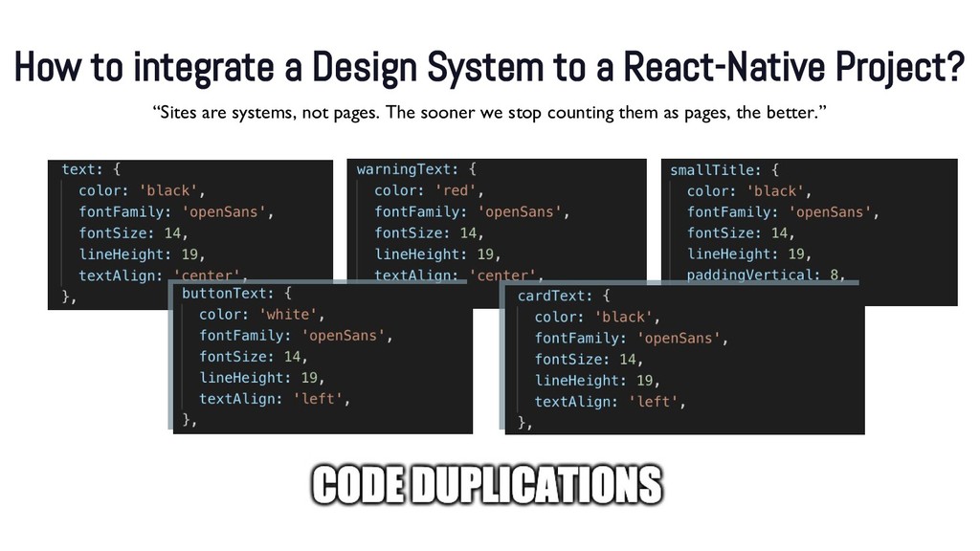Select the paddingVertical: 8 line
This screenshot has width=980, height=551.
pyautogui.click(x=767, y=275)
